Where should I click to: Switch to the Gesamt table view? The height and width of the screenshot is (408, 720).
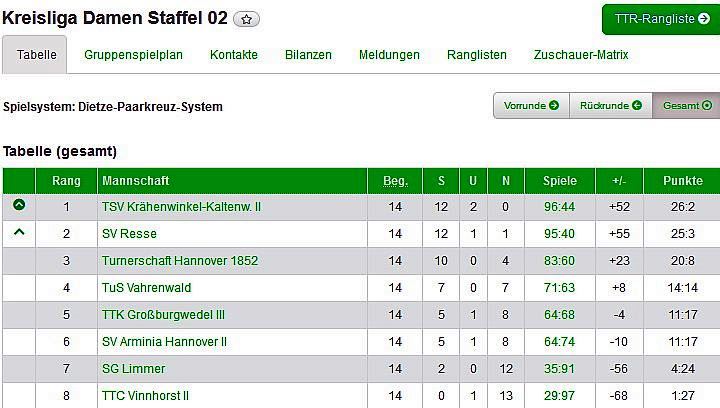point(686,105)
